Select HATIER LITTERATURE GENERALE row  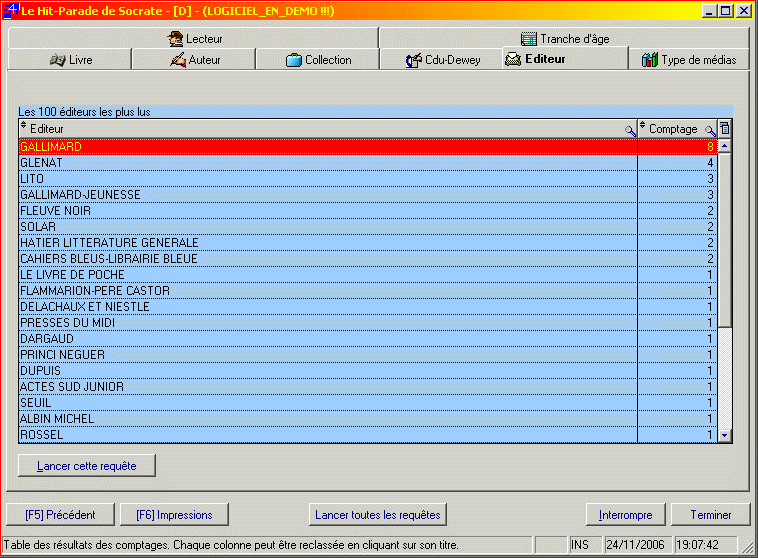tap(367, 242)
